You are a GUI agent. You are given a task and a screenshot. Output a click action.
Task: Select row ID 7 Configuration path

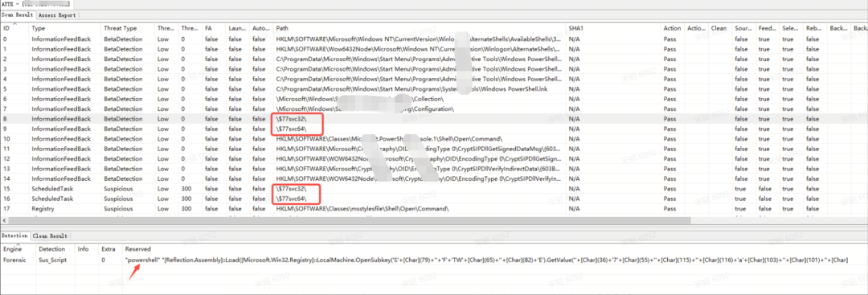click(x=365, y=109)
